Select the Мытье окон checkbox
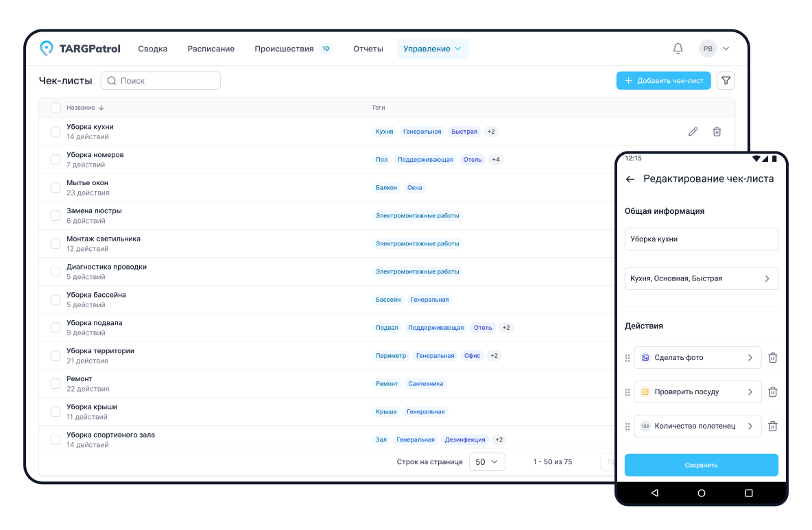Viewport: 812px width, 530px height. coord(56,188)
